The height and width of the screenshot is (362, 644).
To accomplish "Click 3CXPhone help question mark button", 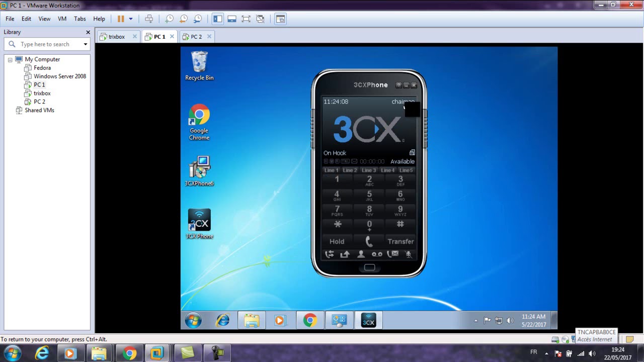I will click(398, 85).
